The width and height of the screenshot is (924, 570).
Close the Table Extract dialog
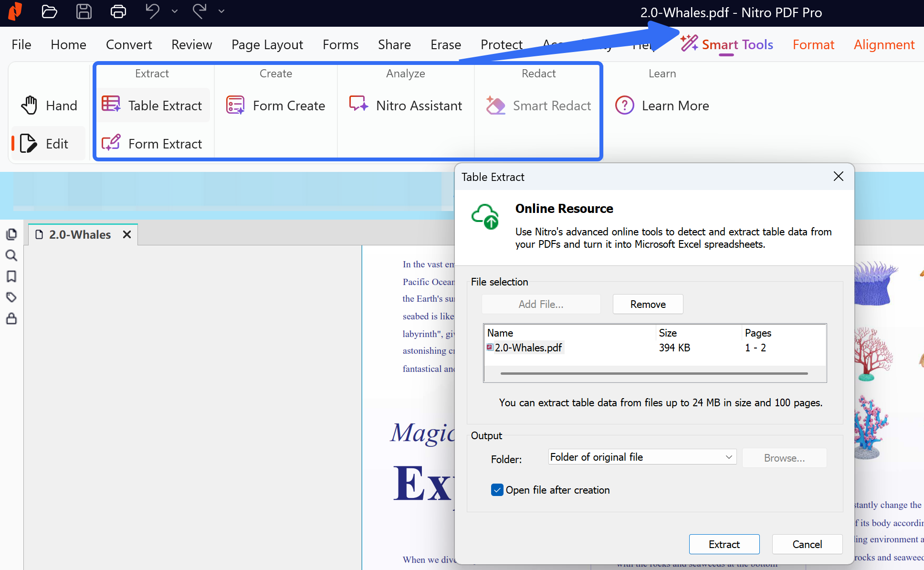click(839, 177)
